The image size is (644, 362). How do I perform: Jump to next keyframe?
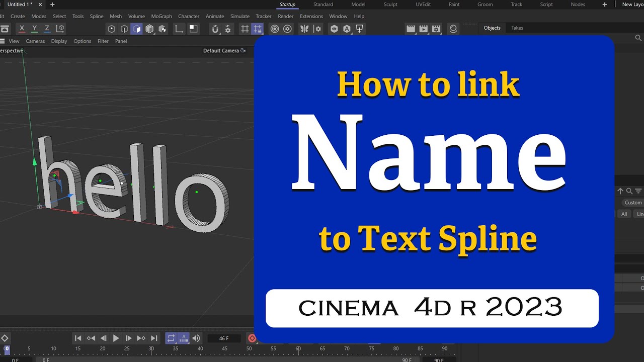click(141, 338)
